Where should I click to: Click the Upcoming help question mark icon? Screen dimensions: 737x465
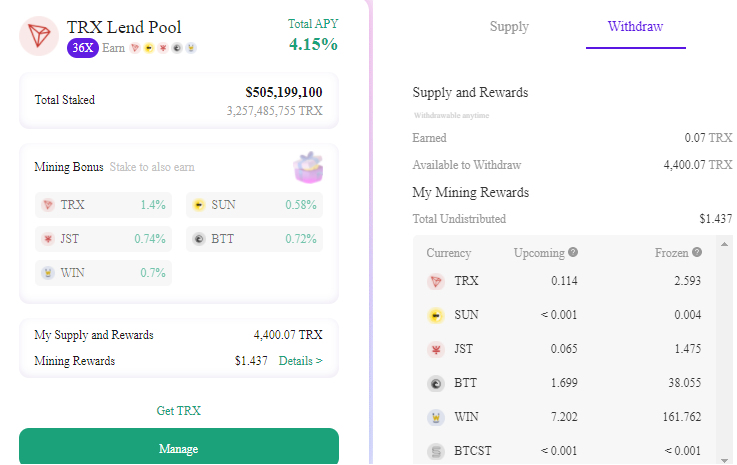pyautogui.click(x=572, y=252)
